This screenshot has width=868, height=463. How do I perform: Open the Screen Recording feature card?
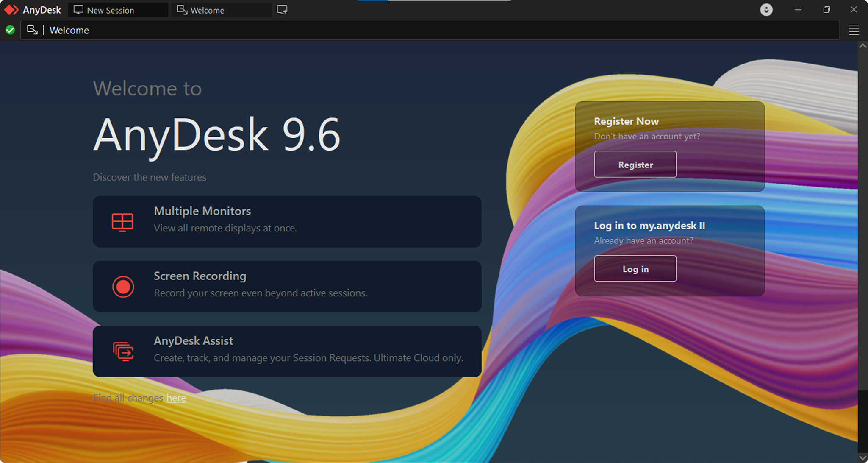[287, 287]
